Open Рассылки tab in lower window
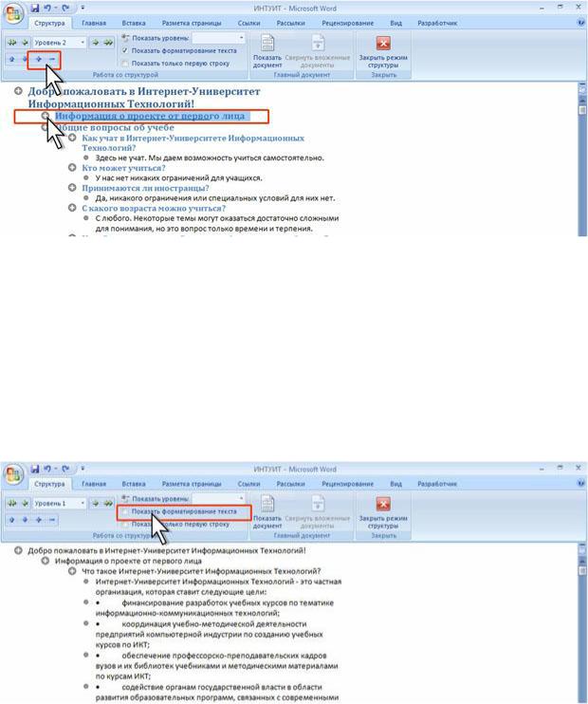The image size is (588, 704). [290, 484]
